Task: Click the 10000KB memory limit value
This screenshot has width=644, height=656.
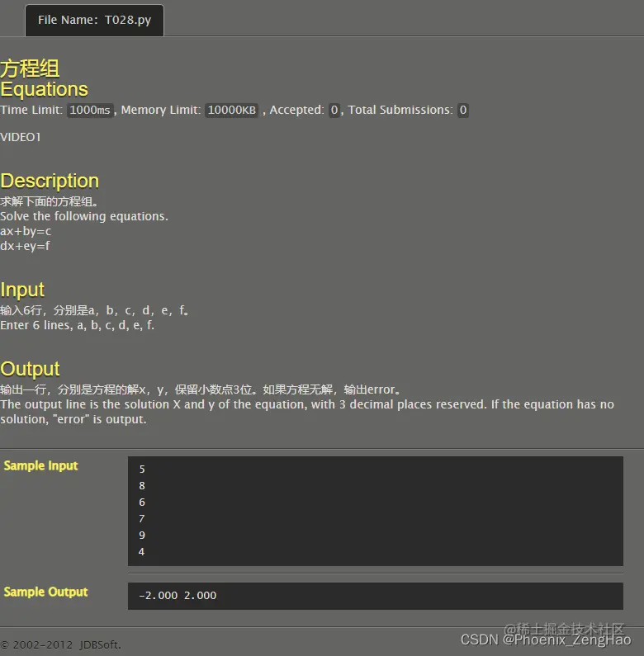Action: (x=231, y=110)
